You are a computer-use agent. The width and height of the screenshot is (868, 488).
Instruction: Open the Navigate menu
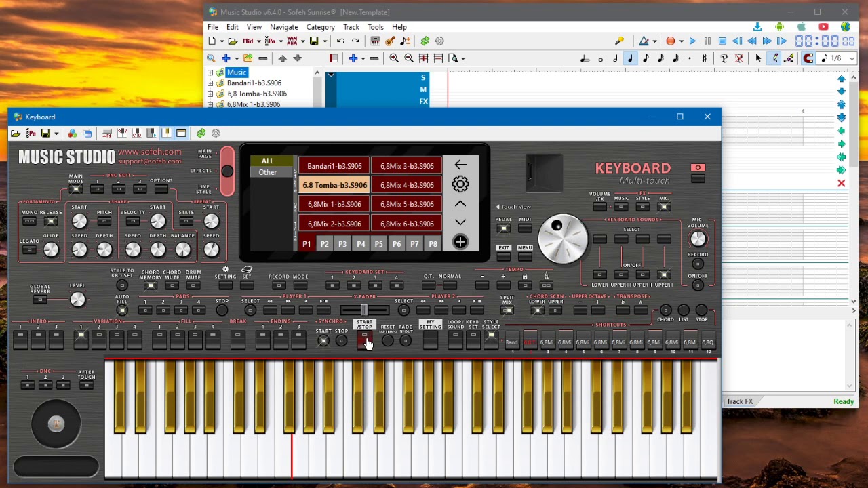tap(284, 27)
